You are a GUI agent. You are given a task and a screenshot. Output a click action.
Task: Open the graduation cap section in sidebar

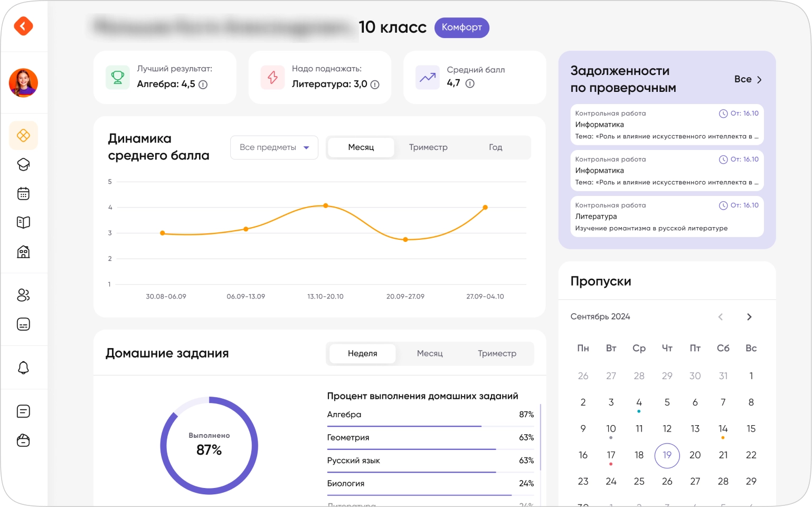point(23,165)
